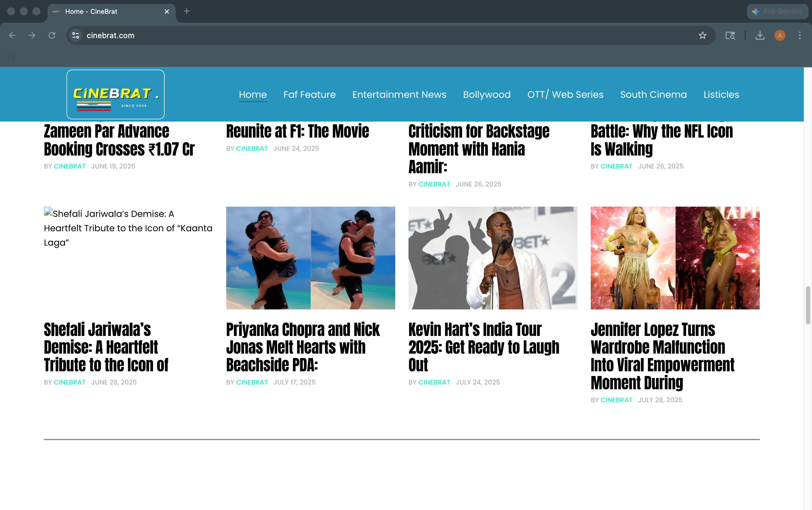Open the profile avatar 'A'
This screenshot has height=510, width=812.
(x=780, y=35)
